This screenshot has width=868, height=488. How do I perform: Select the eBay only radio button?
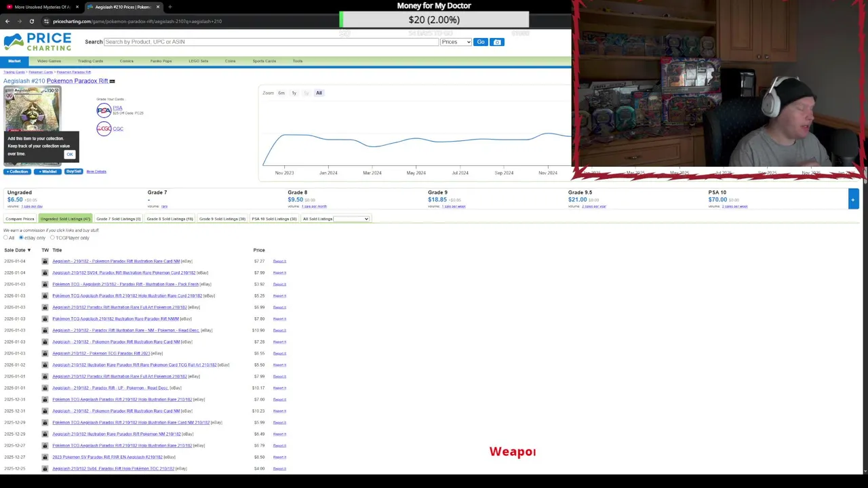click(x=21, y=238)
